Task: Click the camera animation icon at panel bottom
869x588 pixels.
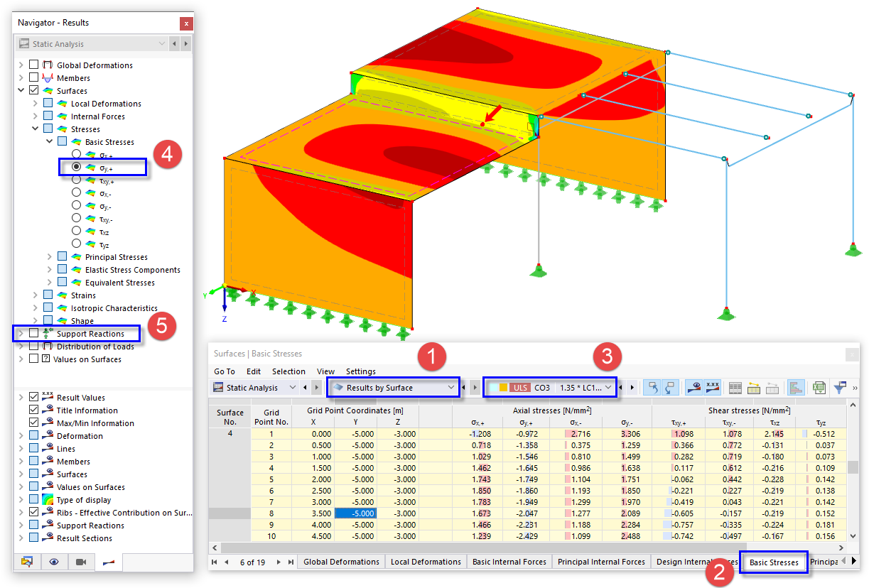Action: [80, 562]
